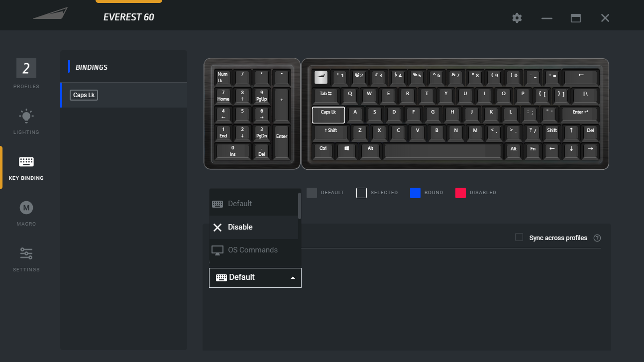Choose Disable from dropdown list

point(254,227)
